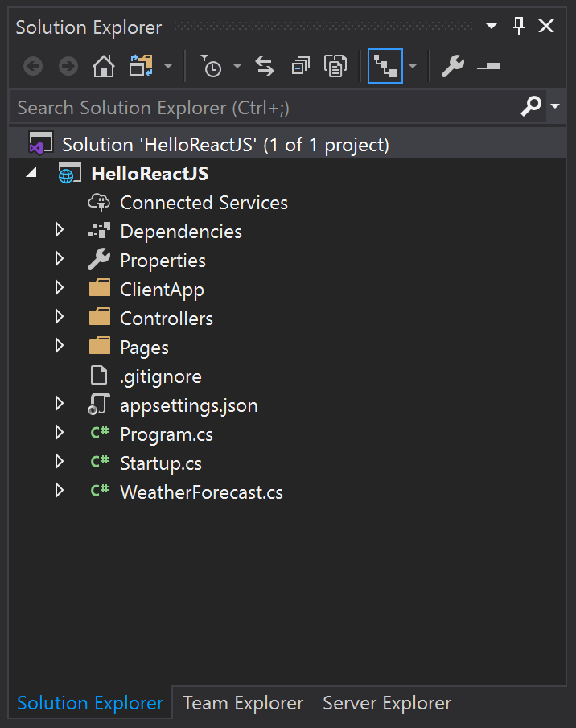Select the ClientApp folder name
576x728 pixels.
pos(162,290)
